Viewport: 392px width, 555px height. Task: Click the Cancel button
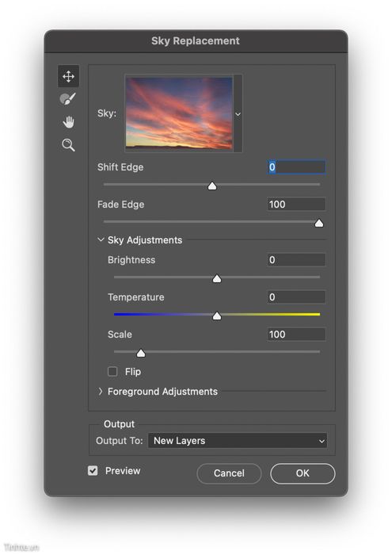point(229,473)
